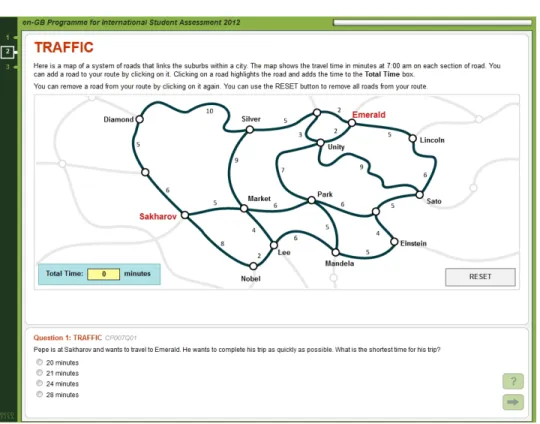Select the 28 minutes answer option
The width and height of the screenshot is (540, 424).
point(40,394)
